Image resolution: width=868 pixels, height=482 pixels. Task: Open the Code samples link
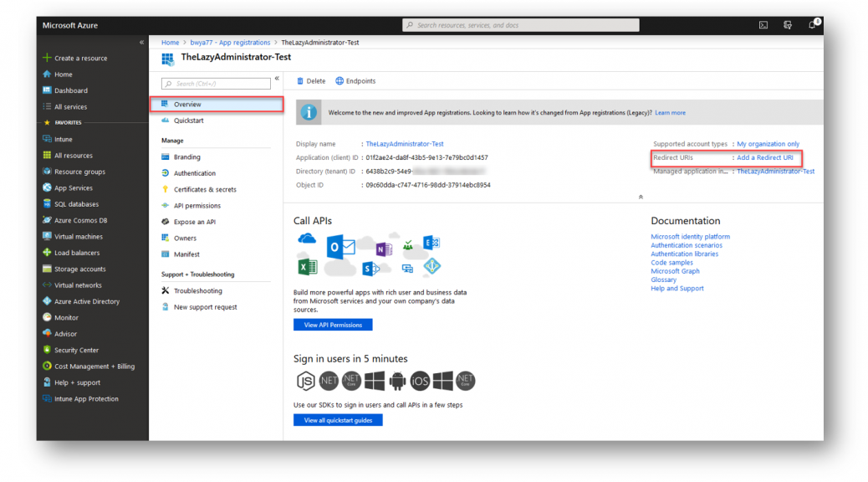tap(671, 263)
